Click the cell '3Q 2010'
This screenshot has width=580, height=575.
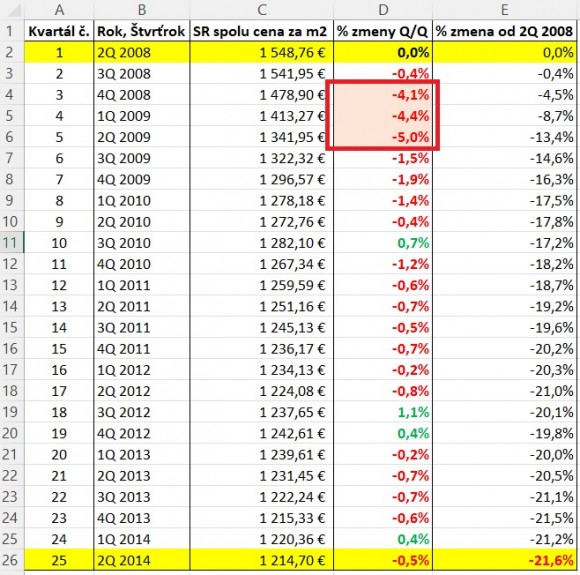click(x=142, y=243)
